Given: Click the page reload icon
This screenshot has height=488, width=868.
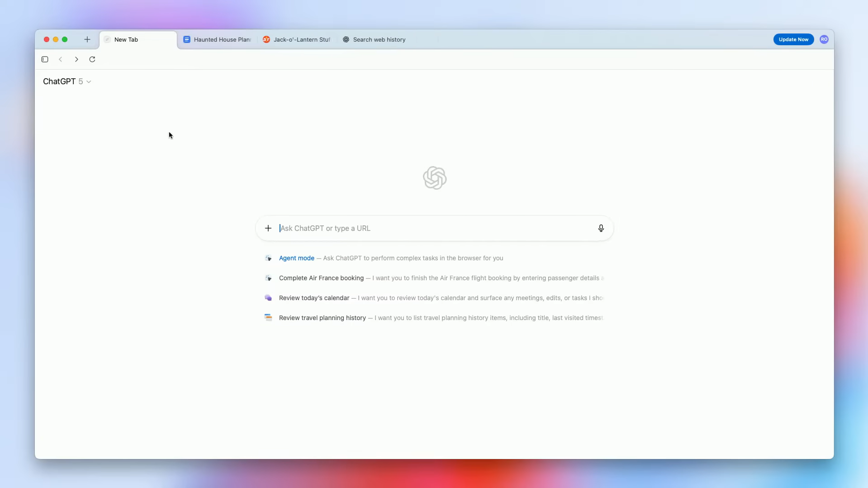Looking at the screenshot, I should coord(92,59).
